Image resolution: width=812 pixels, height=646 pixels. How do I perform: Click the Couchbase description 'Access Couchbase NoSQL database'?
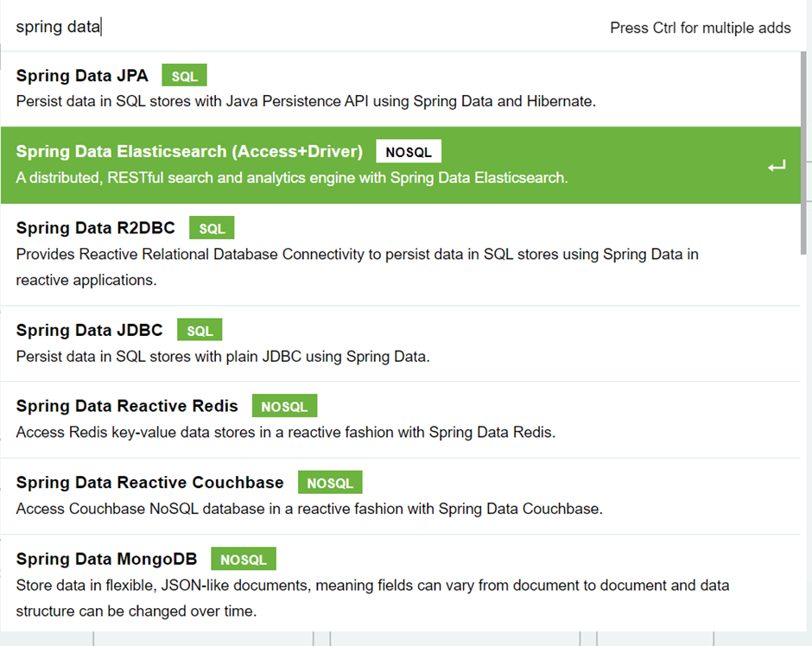(309, 509)
